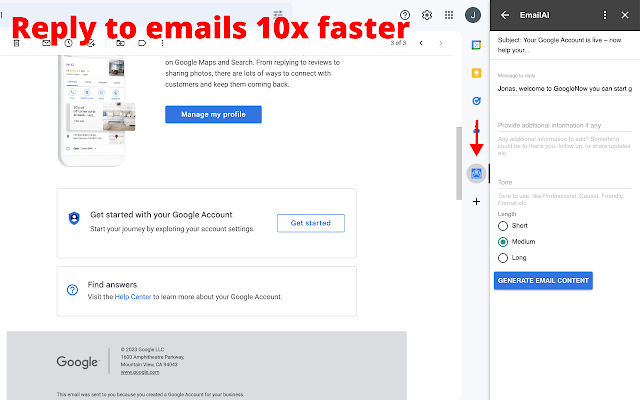This screenshot has width=640, height=400.
Task: Open the J account avatar menu
Action: [473, 15]
